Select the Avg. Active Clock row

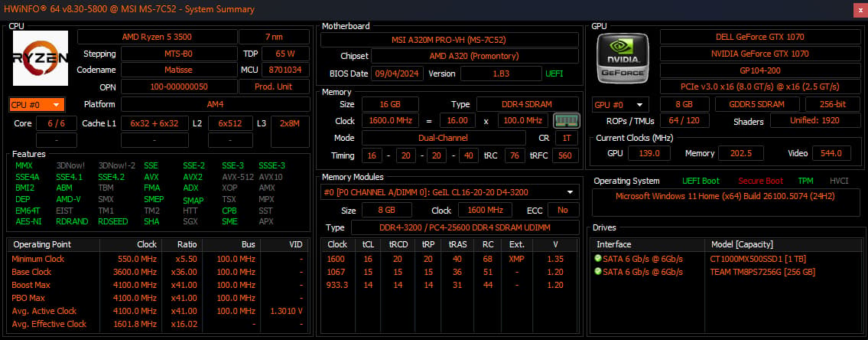(x=158, y=311)
